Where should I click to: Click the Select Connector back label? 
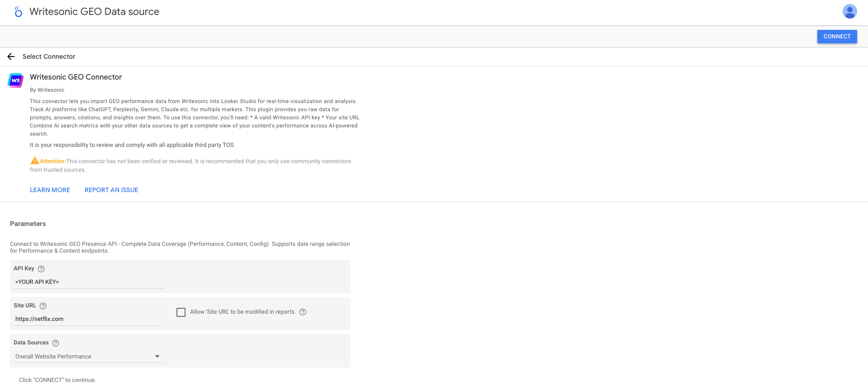[x=49, y=57]
